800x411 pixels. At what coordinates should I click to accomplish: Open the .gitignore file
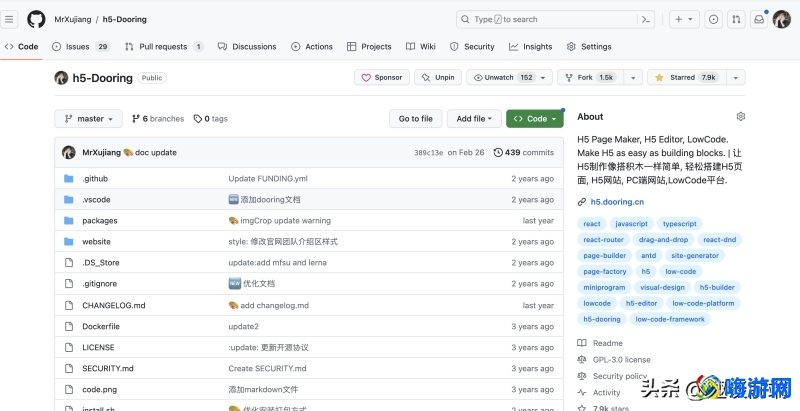click(99, 284)
